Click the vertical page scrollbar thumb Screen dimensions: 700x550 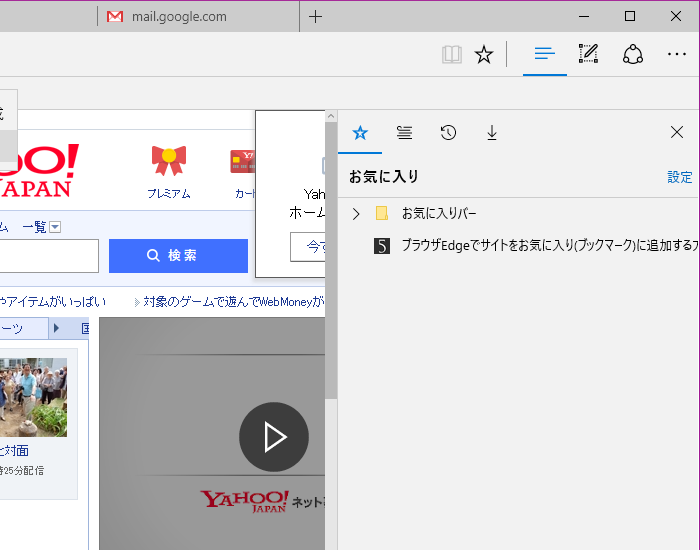331,260
